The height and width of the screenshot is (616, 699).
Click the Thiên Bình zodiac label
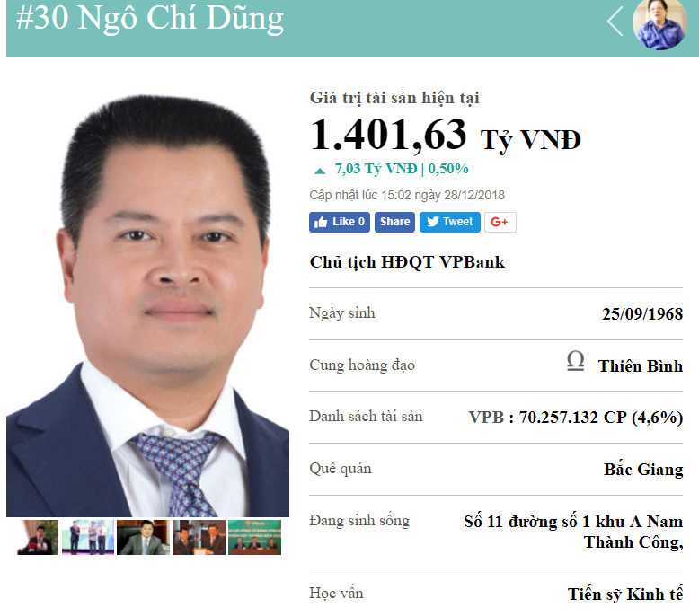[641, 365]
